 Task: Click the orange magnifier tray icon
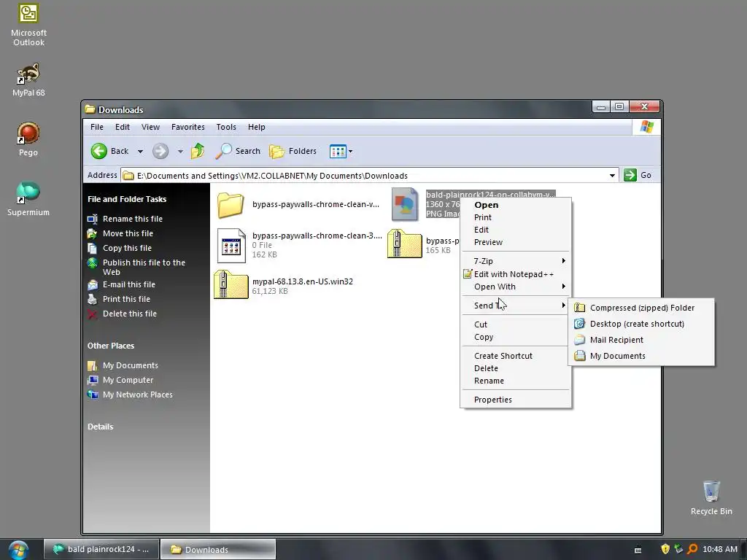pos(692,549)
